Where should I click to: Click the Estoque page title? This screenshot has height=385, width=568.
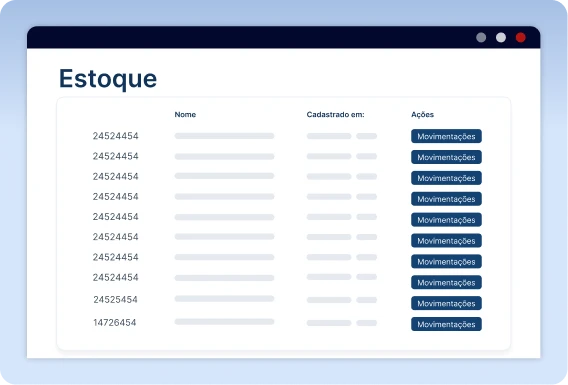pos(108,79)
